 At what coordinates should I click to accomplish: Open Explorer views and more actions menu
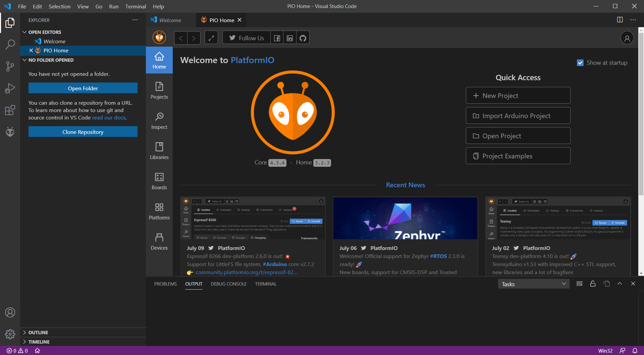[135, 20]
